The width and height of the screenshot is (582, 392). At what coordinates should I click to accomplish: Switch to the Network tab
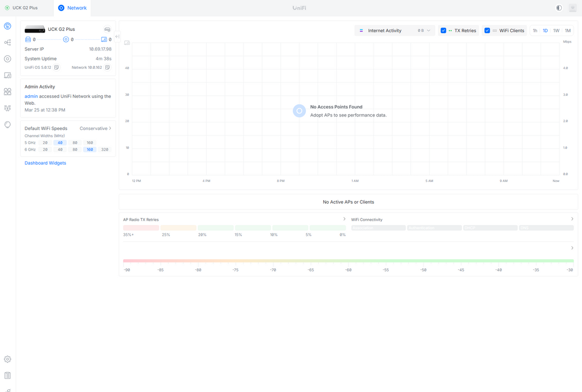(x=72, y=8)
